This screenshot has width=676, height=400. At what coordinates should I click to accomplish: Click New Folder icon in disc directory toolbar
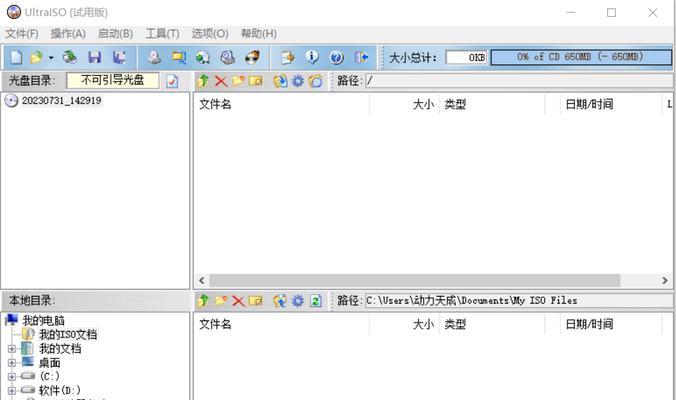238,81
